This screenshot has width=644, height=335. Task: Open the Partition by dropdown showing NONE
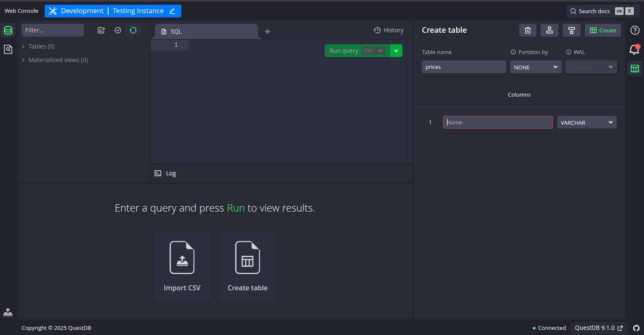535,67
